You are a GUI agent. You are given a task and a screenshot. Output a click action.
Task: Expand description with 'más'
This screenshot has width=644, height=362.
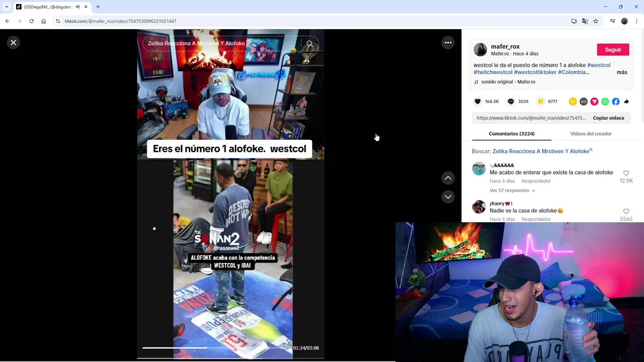622,72
